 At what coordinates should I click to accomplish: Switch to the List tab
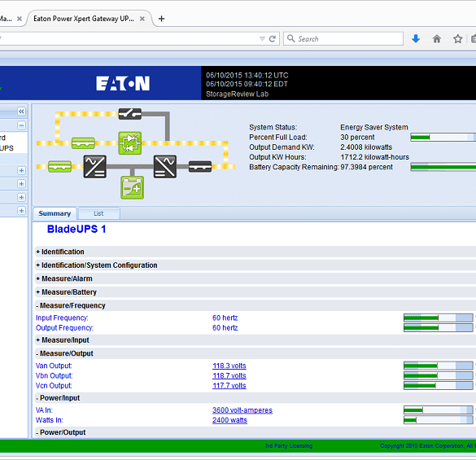98,213
